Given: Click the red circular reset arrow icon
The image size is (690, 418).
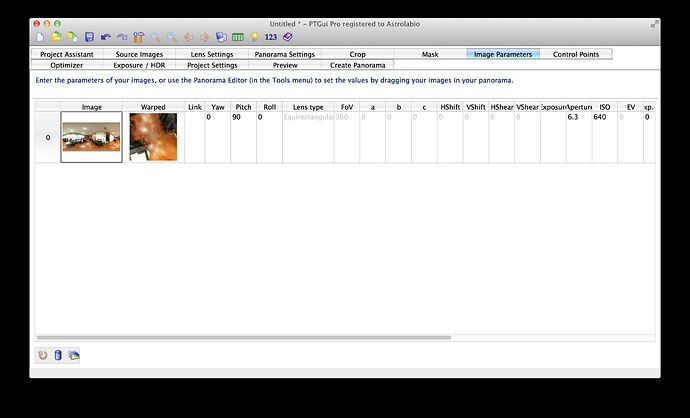Looking at the screenshot, I should (x=43, y=355).
